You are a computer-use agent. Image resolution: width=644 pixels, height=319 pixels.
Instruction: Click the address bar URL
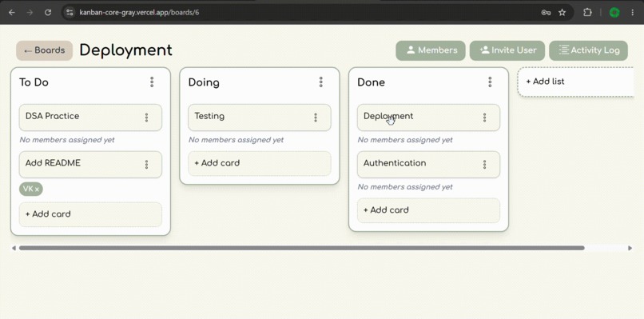[139, 12]
